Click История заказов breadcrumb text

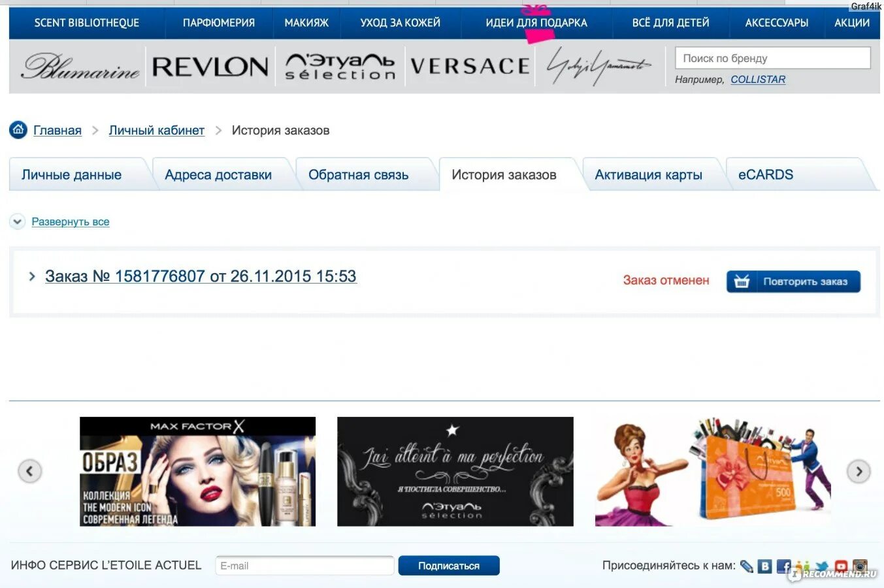pyautogui.click(x=280, y=131)
